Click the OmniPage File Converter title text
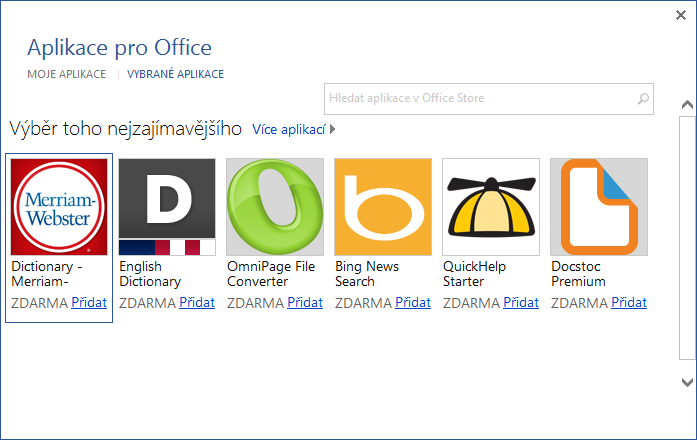 (x=271, y=274)
